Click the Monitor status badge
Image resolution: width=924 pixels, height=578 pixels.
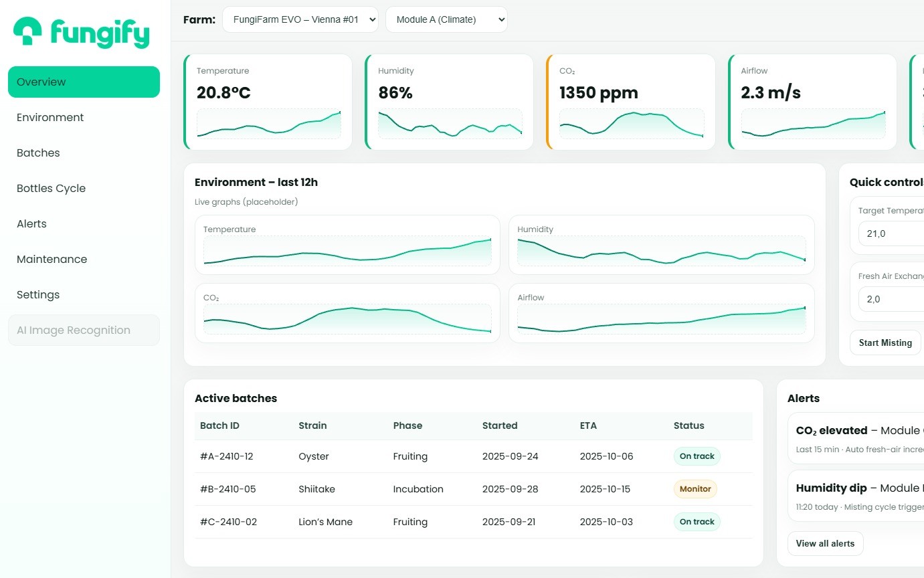(695, 489)
